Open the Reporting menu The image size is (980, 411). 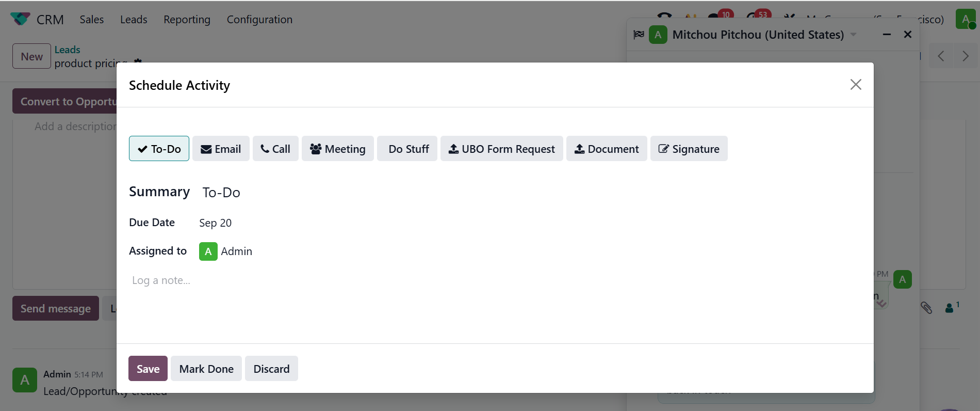tap(187, 20)
